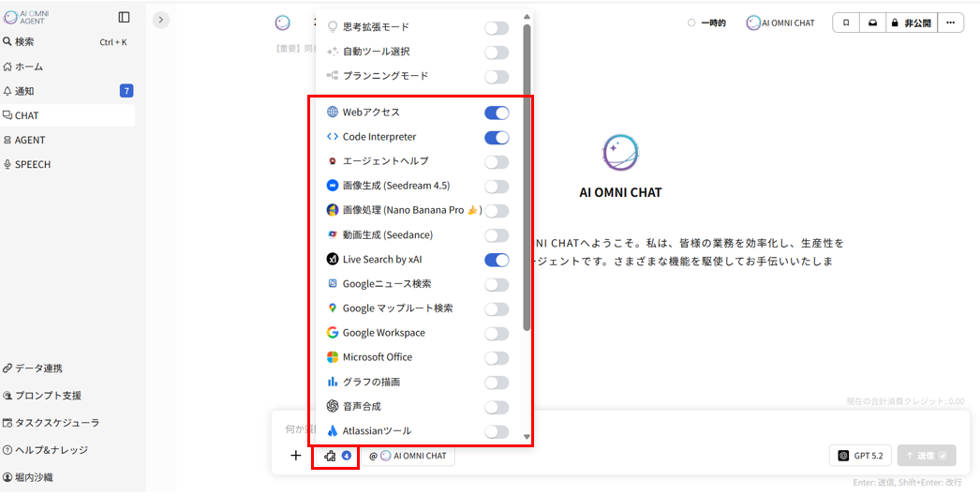Image resolution: width=980 pixels, height=496 pixels.
Task: Open the GPT 5.2 model selector
Action: click(x=861, y=456)
